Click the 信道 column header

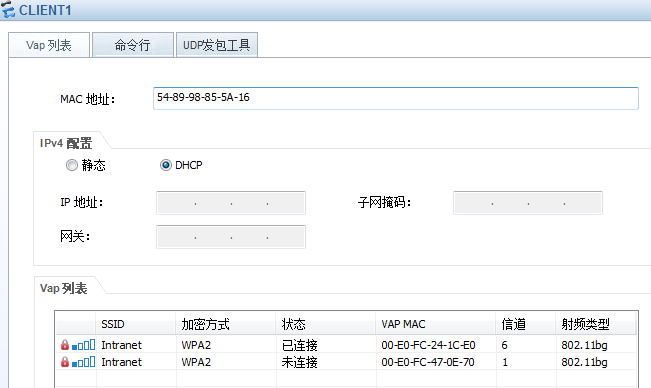[x=526, y=324]
